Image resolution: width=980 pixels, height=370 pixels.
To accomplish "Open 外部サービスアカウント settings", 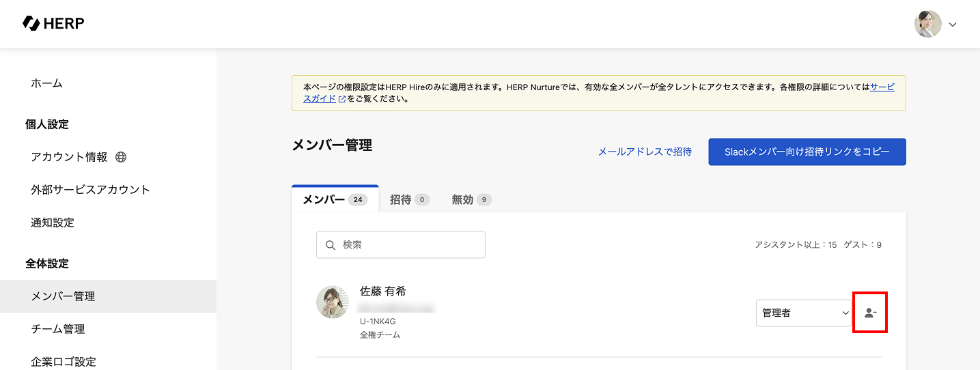I will click(90, 190).
